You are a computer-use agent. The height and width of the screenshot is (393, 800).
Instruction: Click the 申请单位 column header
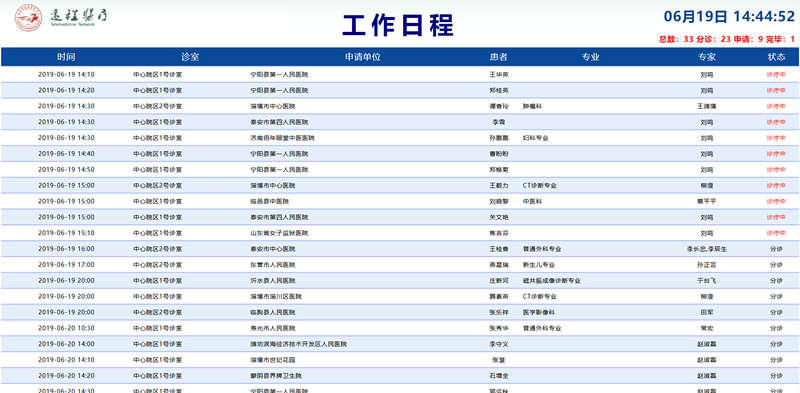(x=363, y=57)
